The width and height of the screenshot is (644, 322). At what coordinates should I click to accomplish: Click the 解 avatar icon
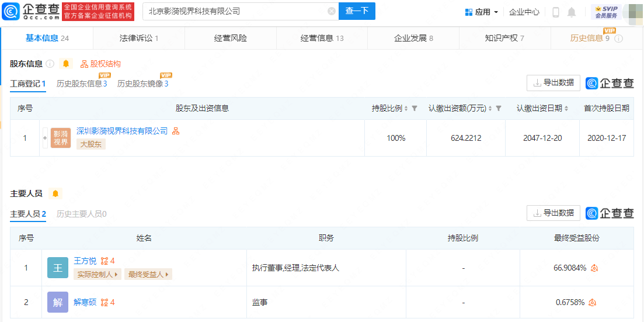57,302
